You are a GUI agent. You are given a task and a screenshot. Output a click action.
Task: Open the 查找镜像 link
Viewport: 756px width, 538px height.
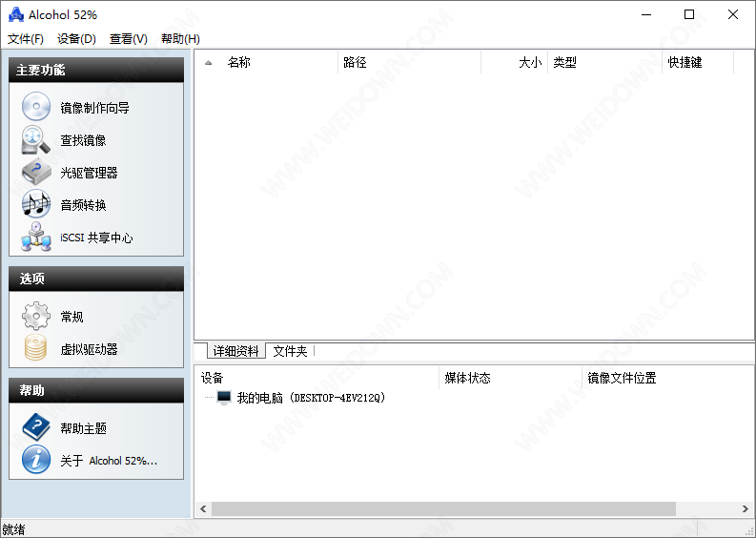point(83,140)
